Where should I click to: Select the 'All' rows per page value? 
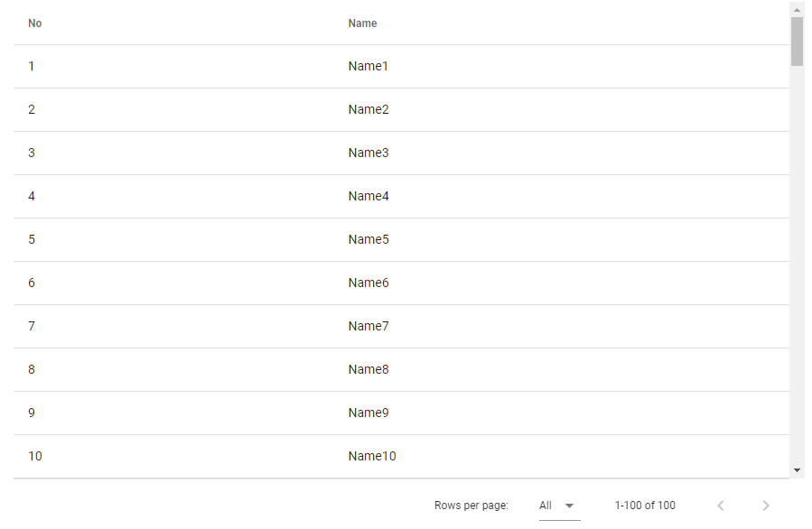pyautogui.click(x=546, y=506)
